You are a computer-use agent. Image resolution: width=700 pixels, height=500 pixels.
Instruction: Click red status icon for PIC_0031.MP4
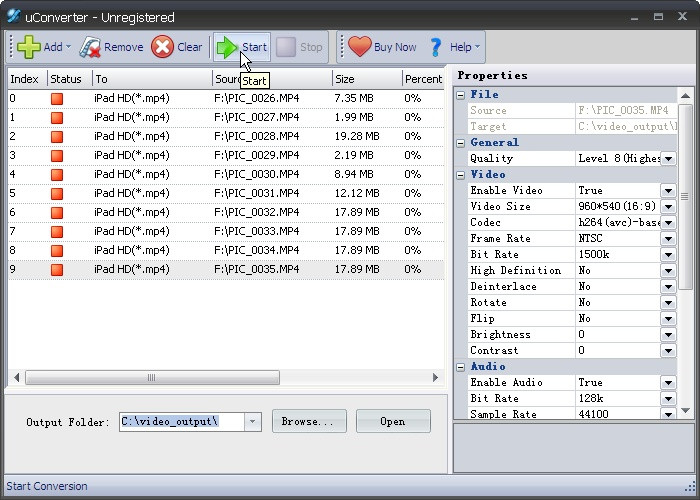pyautogui.click(x=57, y=194)
